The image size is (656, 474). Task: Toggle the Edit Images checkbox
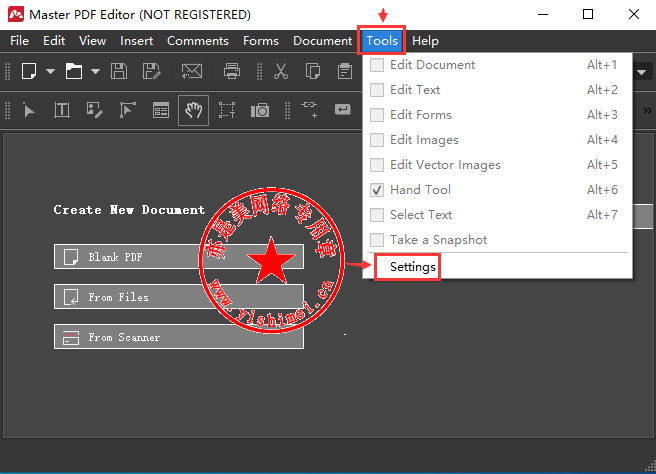tap(377, 140)
